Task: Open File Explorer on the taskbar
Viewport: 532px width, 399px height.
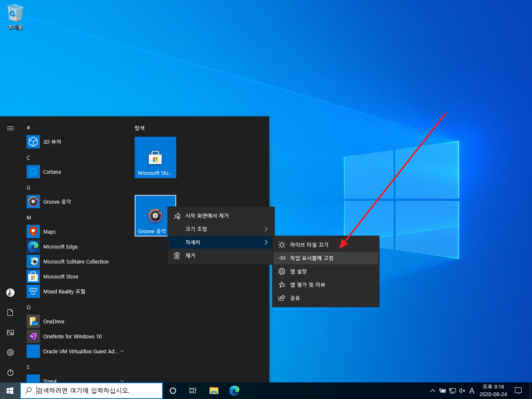Action: point(214,391)
